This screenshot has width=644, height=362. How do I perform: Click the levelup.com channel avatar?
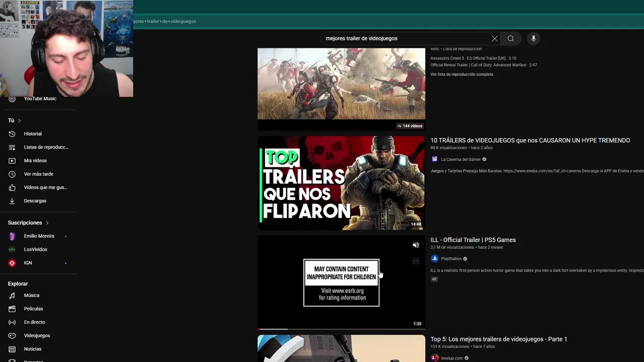(x=435, y=358)
